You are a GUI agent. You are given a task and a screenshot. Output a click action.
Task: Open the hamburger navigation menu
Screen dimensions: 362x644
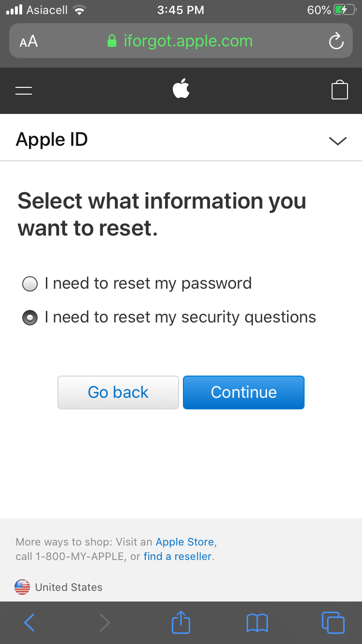click(x=24, y=90)
